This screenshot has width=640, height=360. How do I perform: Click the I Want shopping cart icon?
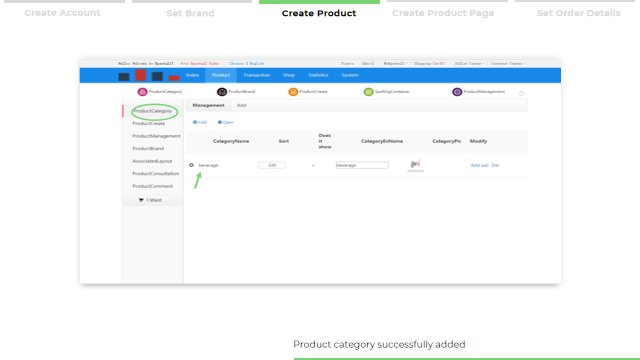[x=141, y=200]
